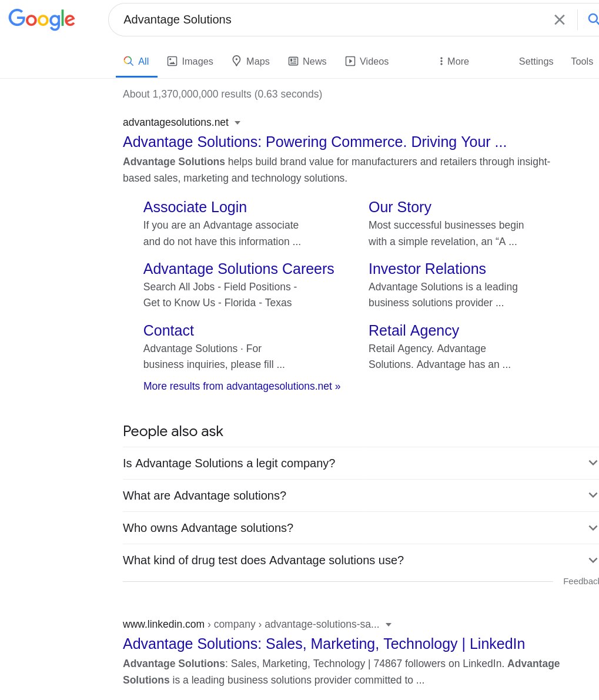Click the advantagesolutions.net URL text
This screenshot has height=700, width=599.
175,122
